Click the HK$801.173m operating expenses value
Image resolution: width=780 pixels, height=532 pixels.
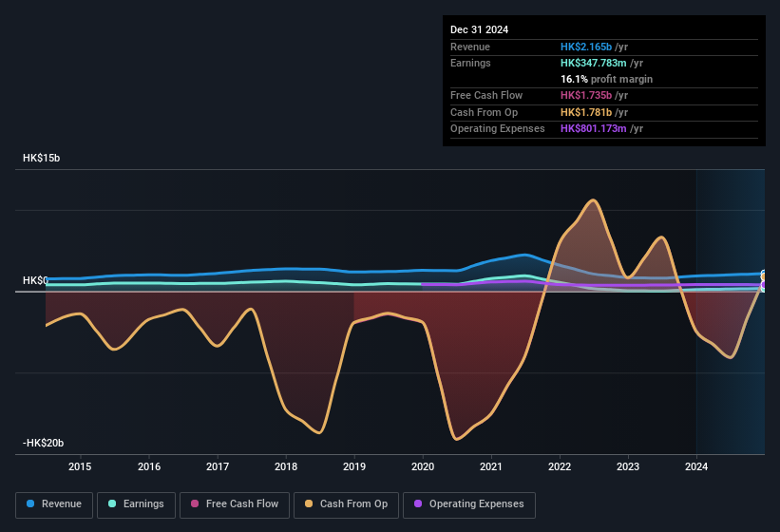pos(594,129)
